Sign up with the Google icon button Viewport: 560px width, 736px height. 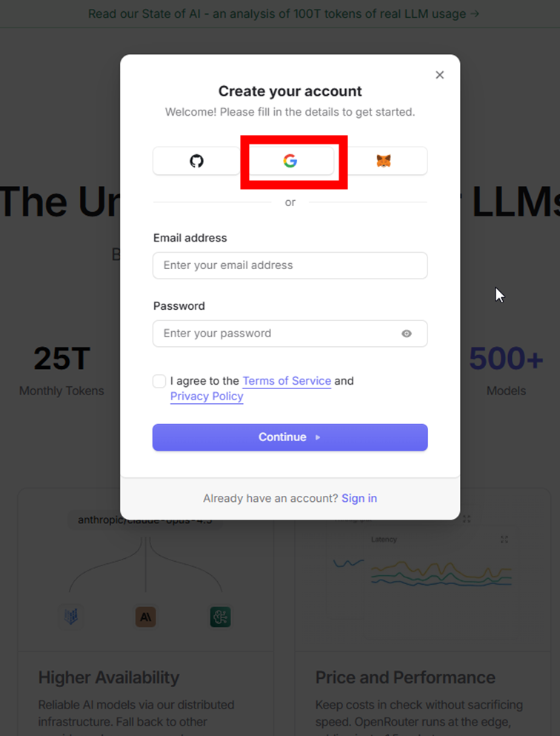click(x=290, y=161)
